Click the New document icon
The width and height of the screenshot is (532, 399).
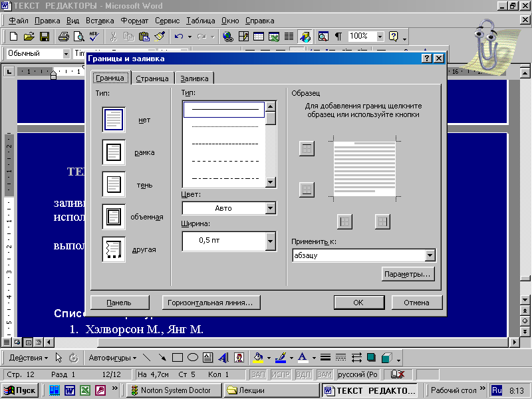point(13,37)
